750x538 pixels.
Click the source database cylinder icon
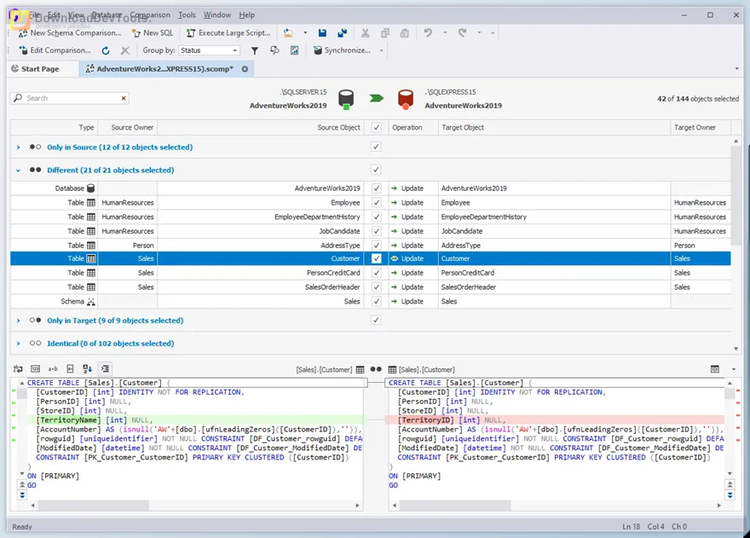346,99
